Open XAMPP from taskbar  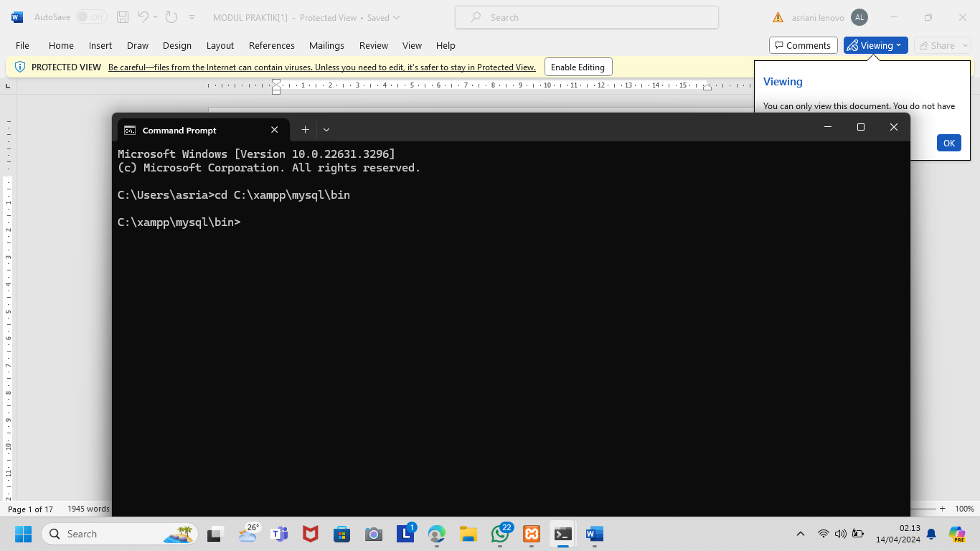coord(532,534)
